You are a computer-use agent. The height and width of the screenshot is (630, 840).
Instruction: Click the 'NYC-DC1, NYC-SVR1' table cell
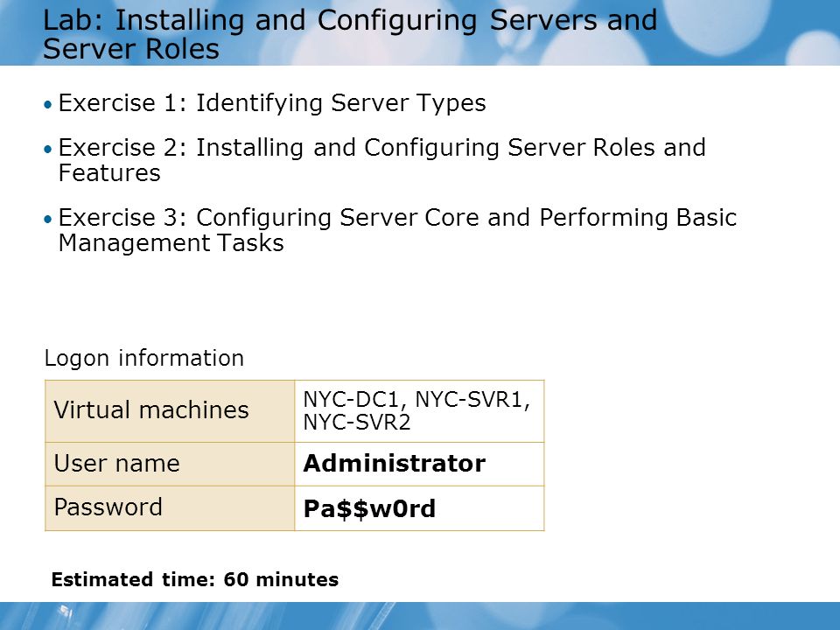[419, 411]
